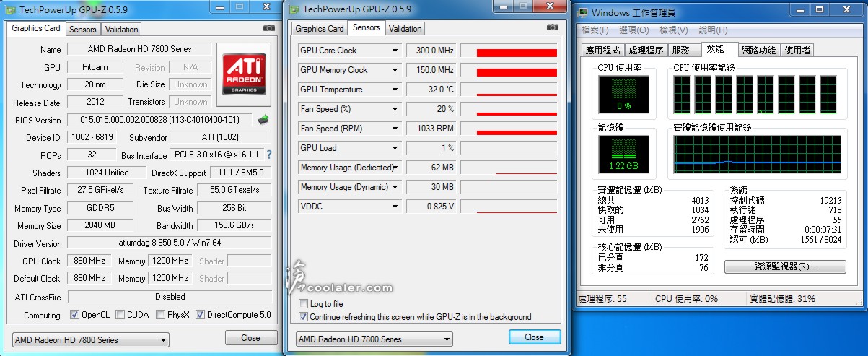Open GPU selector dropdown in Sensors window

[x=374, y=339]
